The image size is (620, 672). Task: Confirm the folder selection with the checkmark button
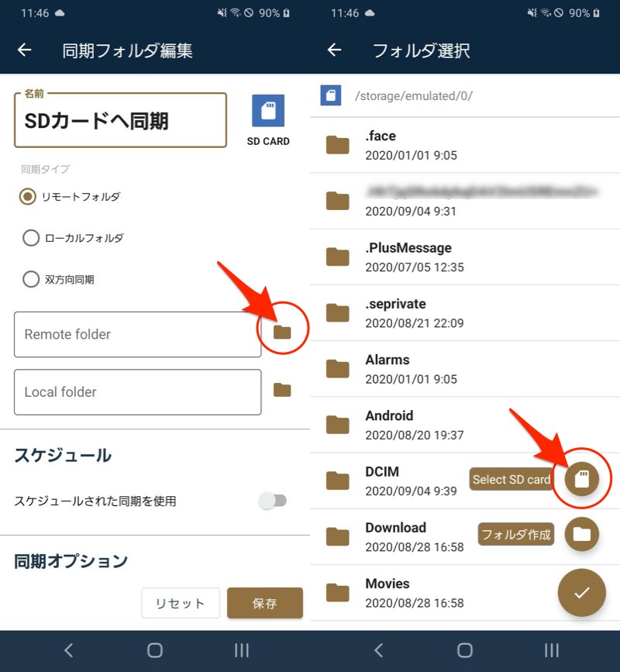(581, 592)
